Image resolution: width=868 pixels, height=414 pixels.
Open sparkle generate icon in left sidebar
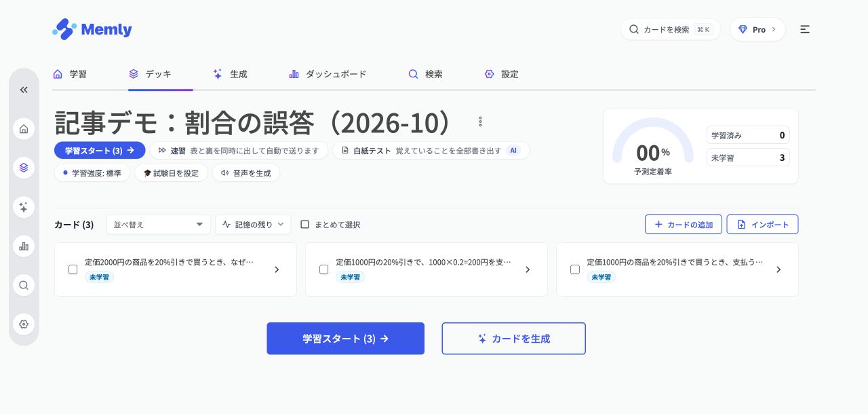(24, 207)
